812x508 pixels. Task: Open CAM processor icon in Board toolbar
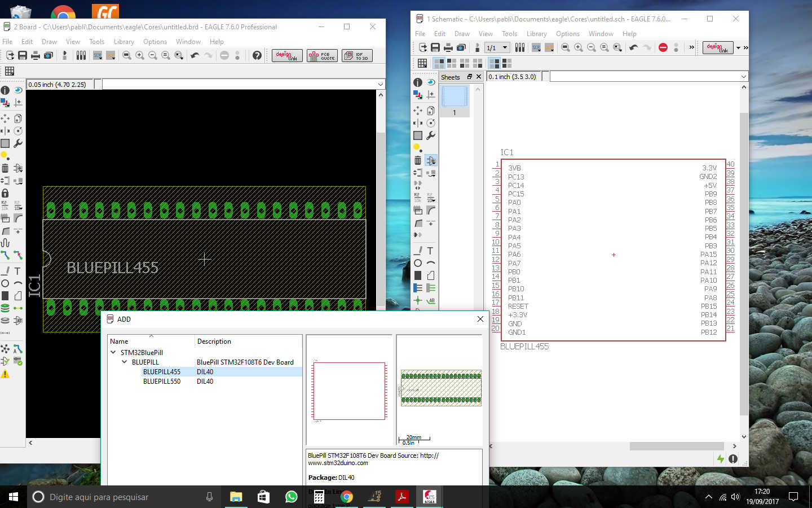coord(48,55)
